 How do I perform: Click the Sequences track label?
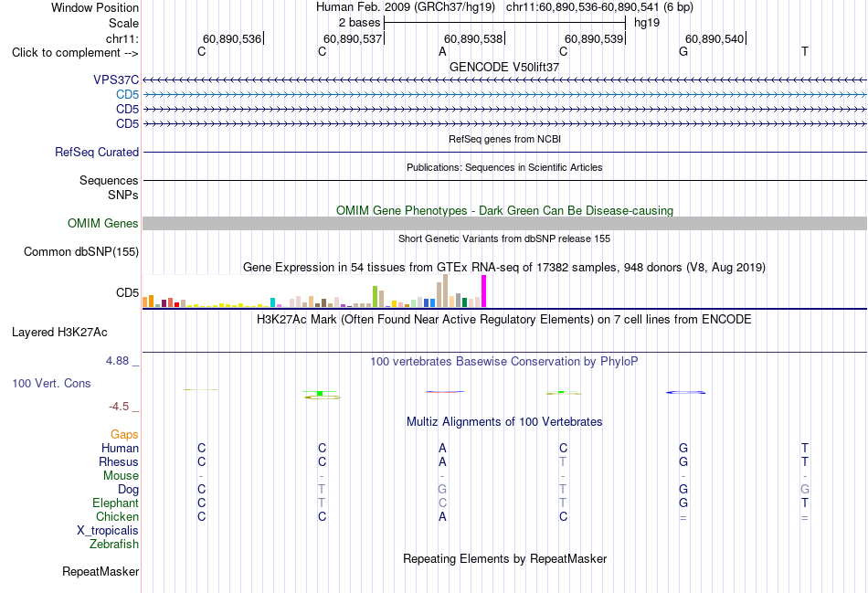[x=109, y=181]
